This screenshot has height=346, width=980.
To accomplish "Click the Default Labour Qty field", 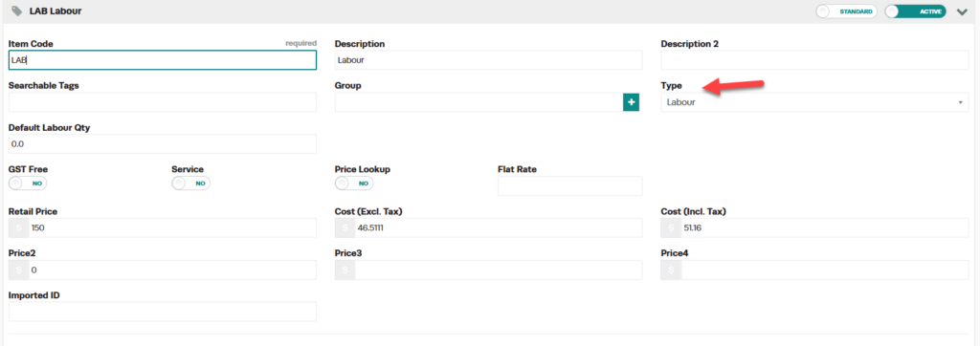I will point(163,143).
